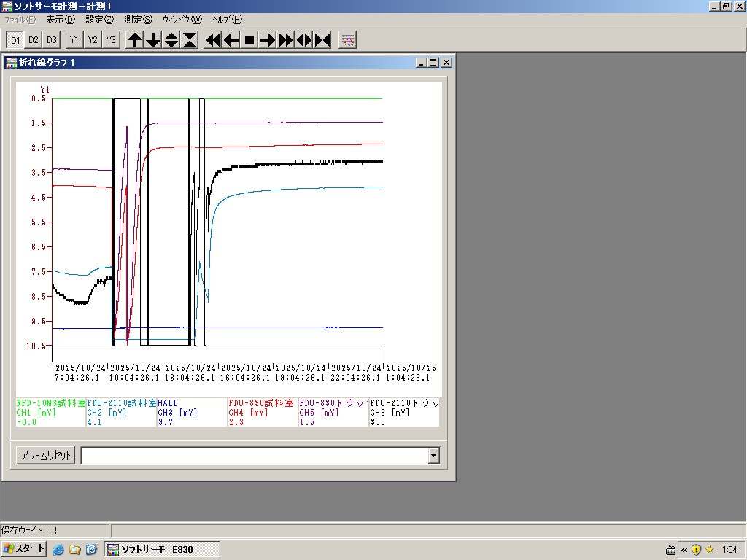Jump back fast with double left arrow
Screen dimensions: 747x560
pos(213,40)
